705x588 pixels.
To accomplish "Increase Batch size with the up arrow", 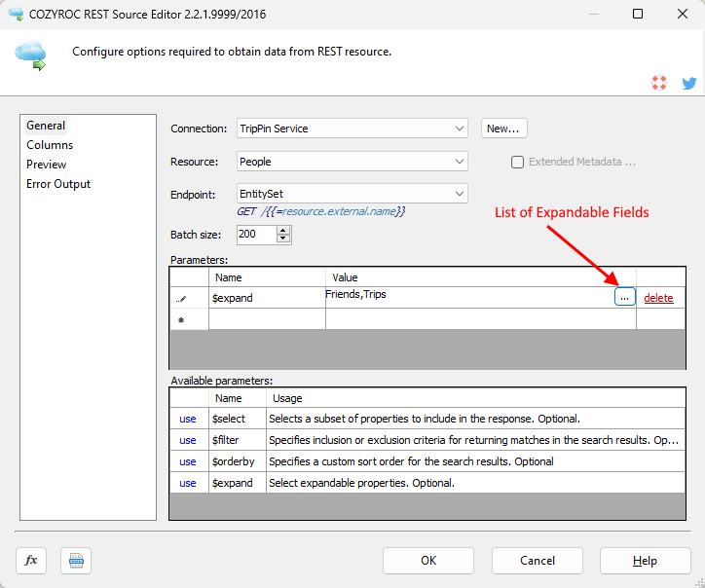I will (282, 230).
